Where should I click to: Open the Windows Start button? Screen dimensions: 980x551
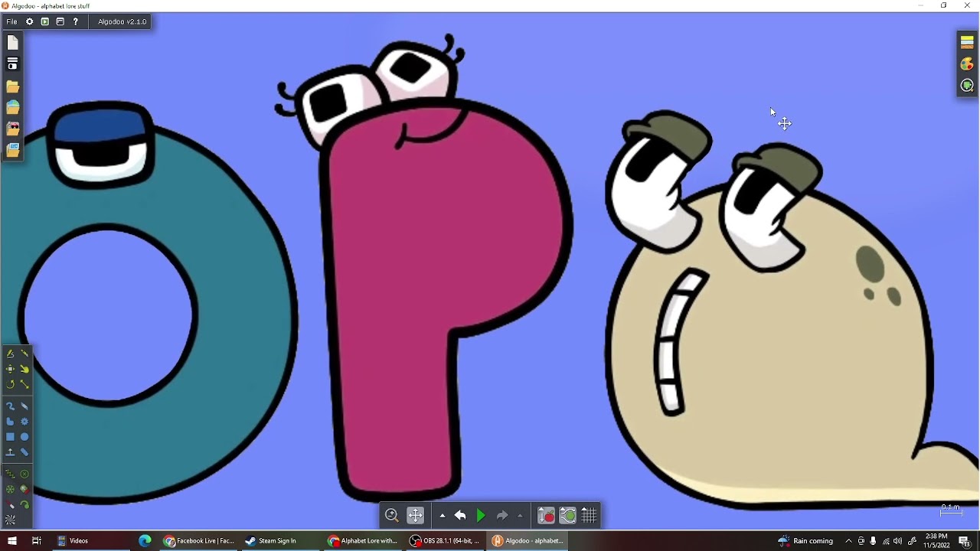[x=12, y=540]
